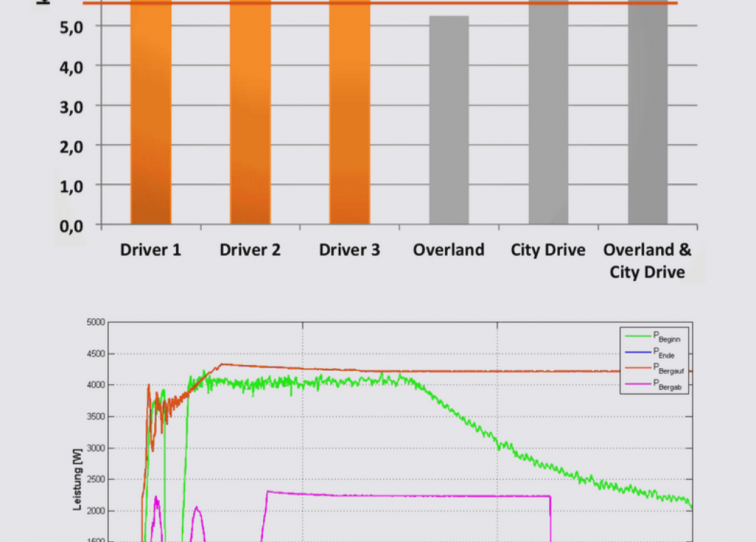Select the "Driver 2" axis label
756x542 pixels.
[x=250, y=250]
